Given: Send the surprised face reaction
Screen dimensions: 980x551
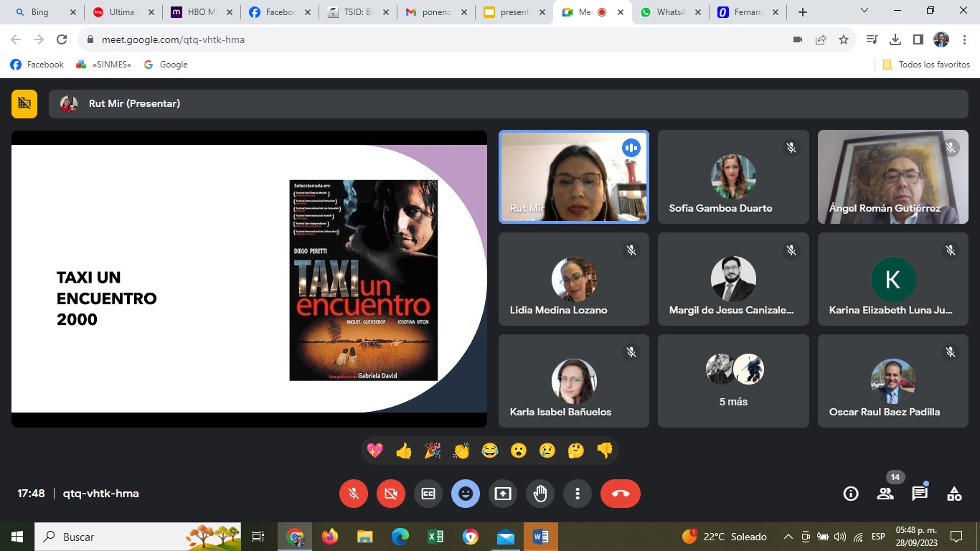Looking at the screenshot, I should 519,451.
